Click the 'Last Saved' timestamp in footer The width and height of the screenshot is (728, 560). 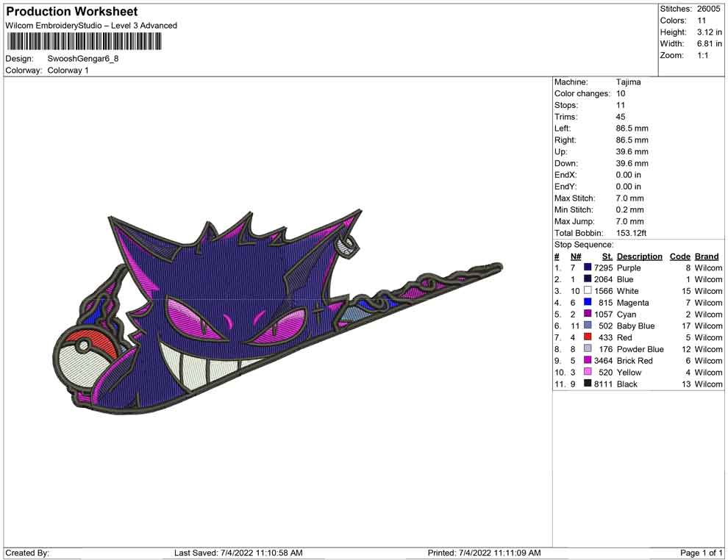point(238,553)
